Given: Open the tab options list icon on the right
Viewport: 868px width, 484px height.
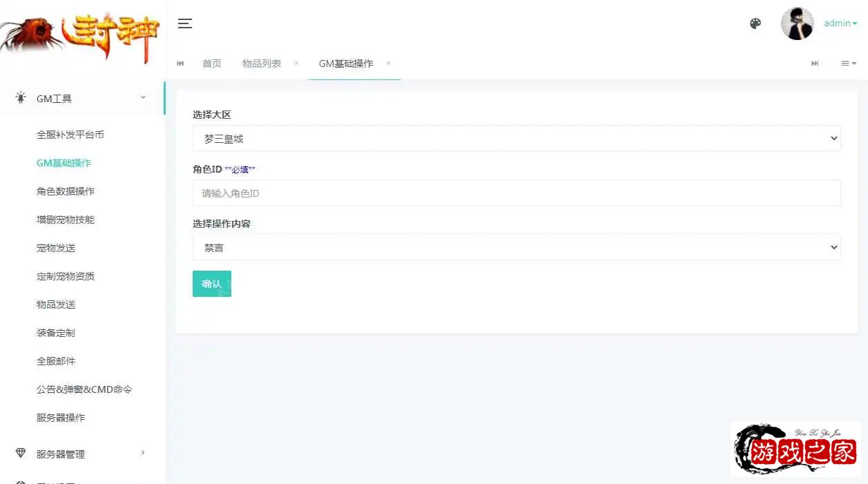Looking at the screenshot, I should coord(848,63).
